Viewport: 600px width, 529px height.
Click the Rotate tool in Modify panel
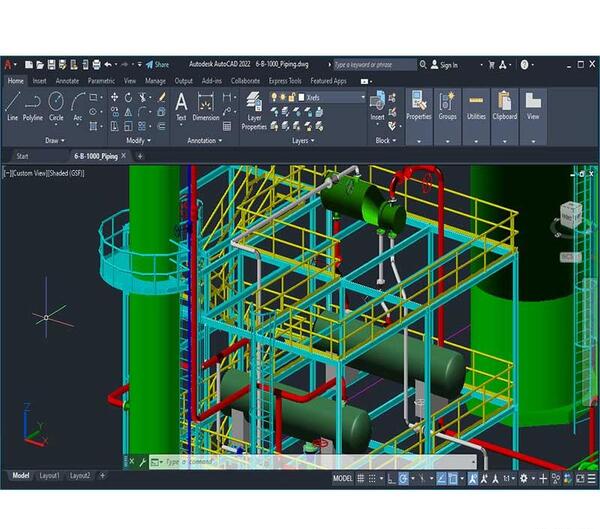[x=128, y=97]
